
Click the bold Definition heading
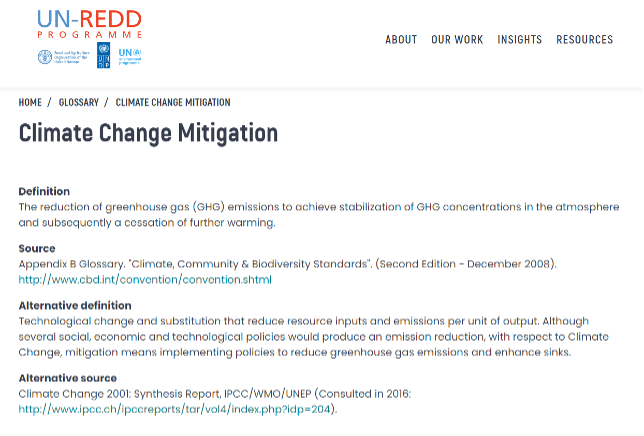(44, 191)
